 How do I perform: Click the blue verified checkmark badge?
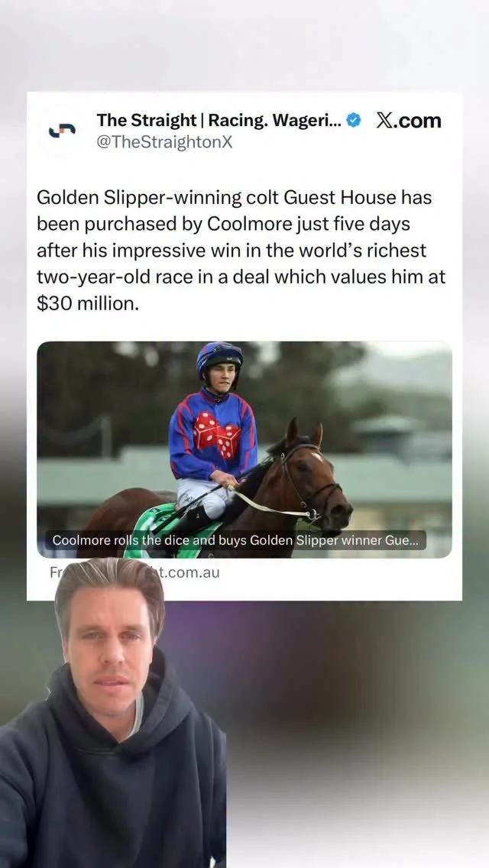pos(354,120)
